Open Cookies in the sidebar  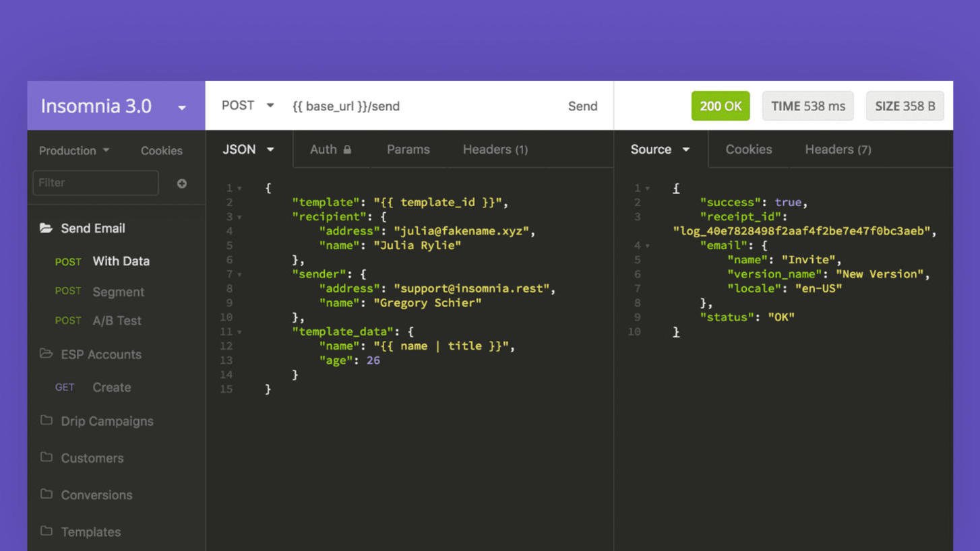click(161, 151)
